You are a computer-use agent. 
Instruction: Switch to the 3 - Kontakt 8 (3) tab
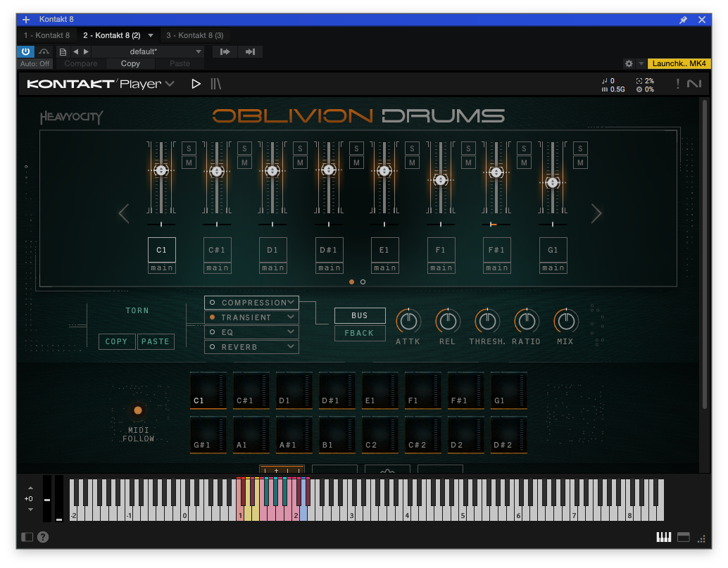195,35
